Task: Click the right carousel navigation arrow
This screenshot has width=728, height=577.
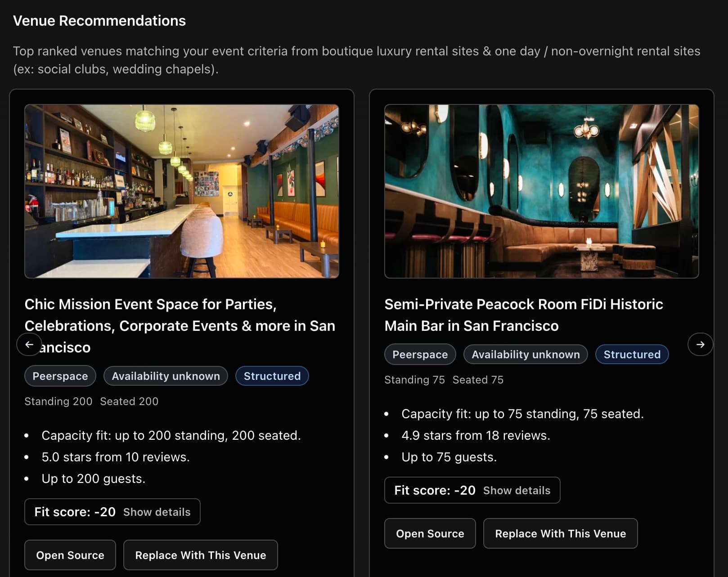Action: click(700, 344)
